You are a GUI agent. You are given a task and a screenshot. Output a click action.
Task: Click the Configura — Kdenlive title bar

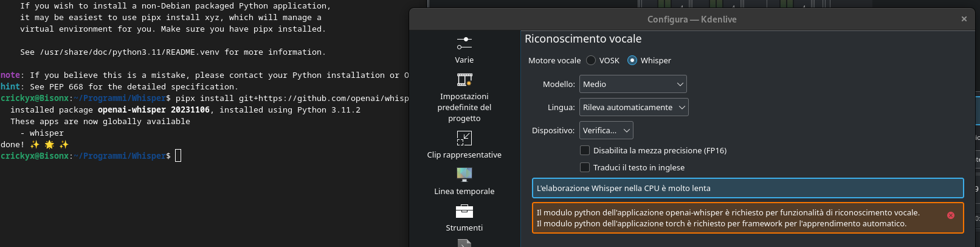coord(692,19)
